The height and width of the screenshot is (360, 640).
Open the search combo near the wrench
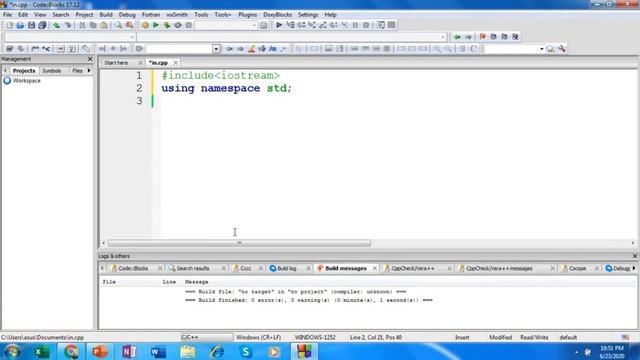click(542, 49)
